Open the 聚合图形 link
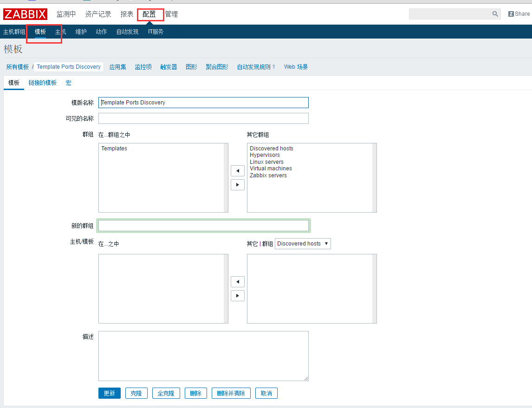The image size is (532, 408). (217, 67)
